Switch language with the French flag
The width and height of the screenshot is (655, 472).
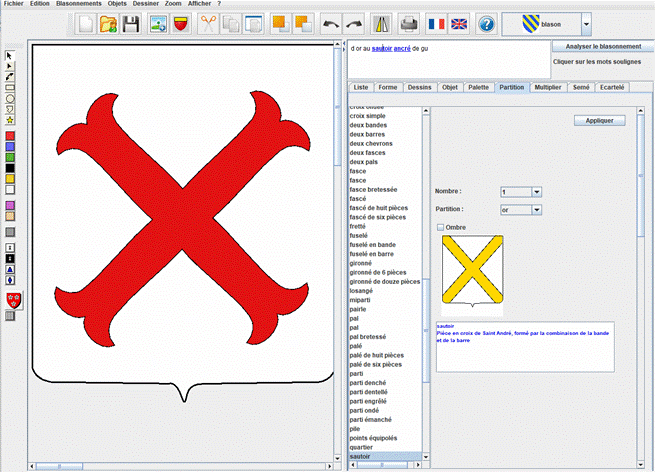coord(437,23)
